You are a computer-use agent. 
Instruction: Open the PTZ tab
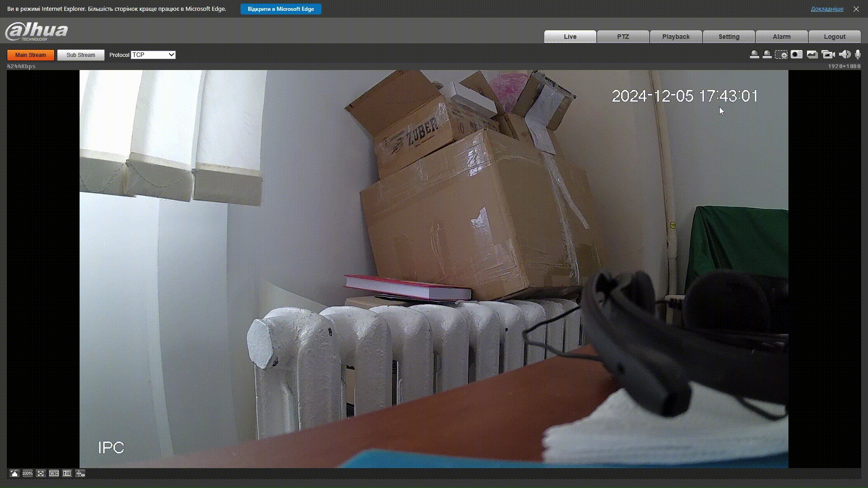[x=623, y=37]
